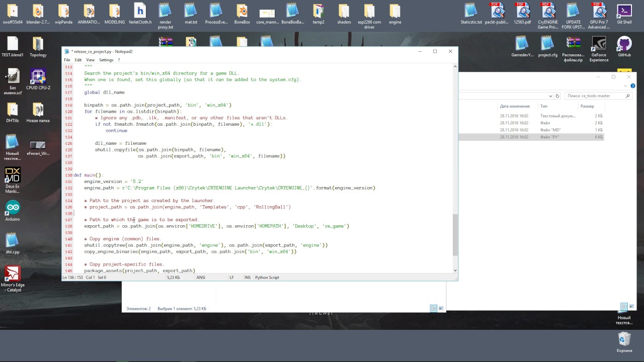The width and height of the screenshot is (644, 362).
Task: Sort files by Размер column
Action: (x=587, y=106)
